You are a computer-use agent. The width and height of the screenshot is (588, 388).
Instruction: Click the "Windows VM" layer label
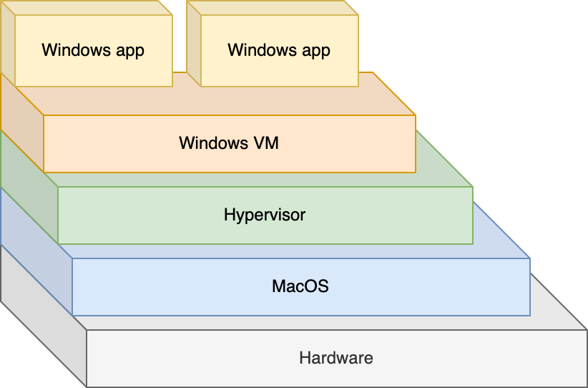[x=229, y=143]
